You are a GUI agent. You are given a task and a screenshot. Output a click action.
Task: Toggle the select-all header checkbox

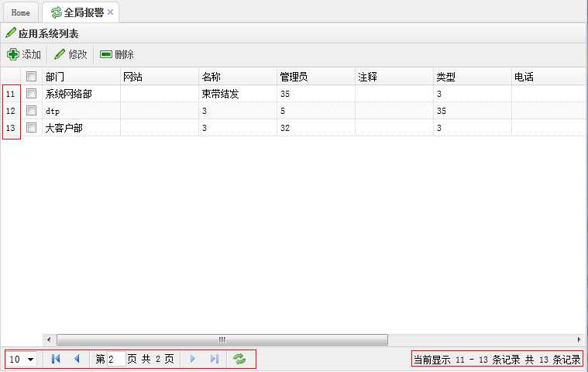tap(31, 77)
